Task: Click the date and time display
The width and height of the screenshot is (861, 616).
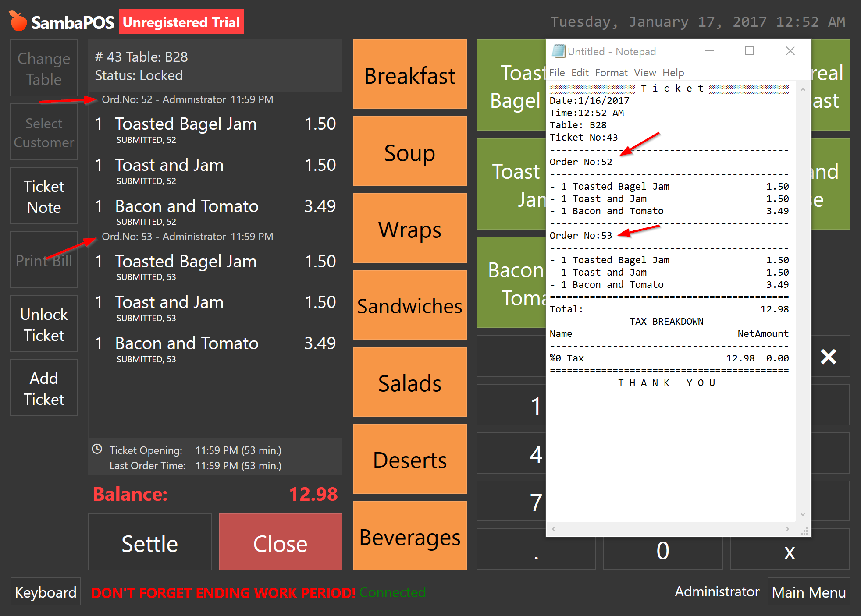Action: pyautogui.click(x=697, y=22)
